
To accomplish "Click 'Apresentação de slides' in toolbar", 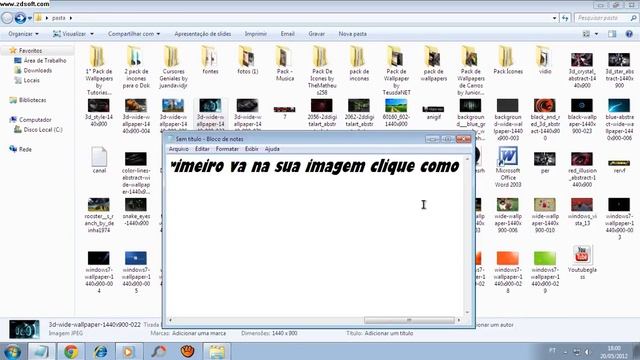I will tap(202, 34).
